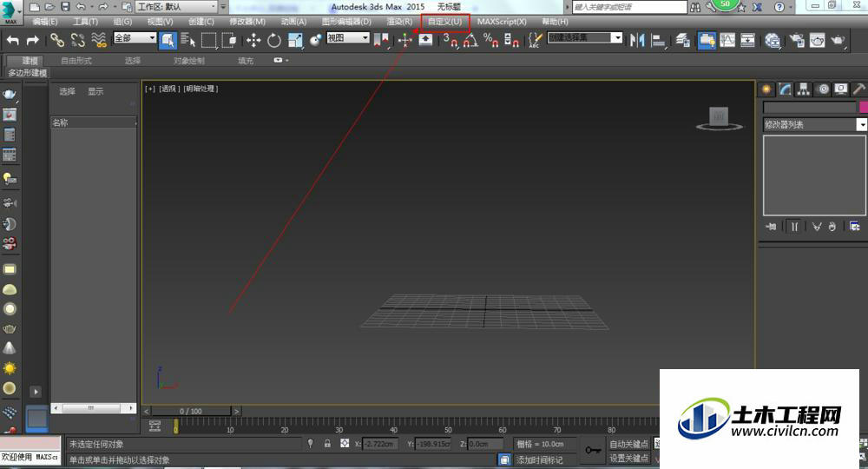Open the Schematic View icon
Screen dimensions: 868x469
[x=747, y=40]
